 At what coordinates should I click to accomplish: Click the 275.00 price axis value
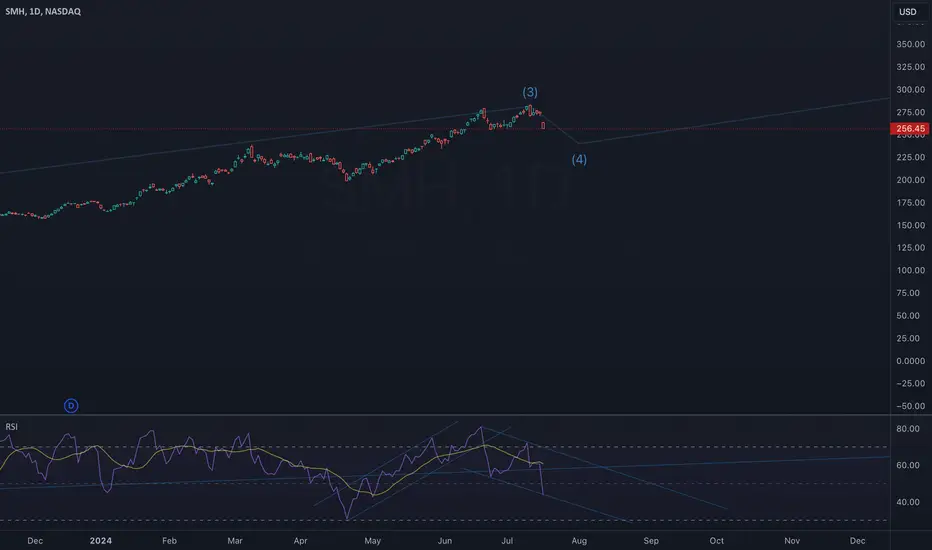[911, 112]
